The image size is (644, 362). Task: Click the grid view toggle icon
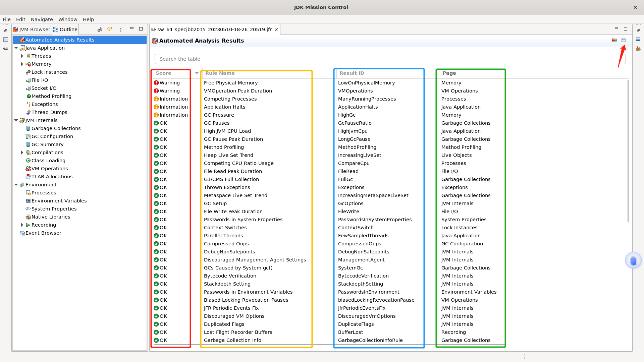pyautogui.click(x=624, y=40)
